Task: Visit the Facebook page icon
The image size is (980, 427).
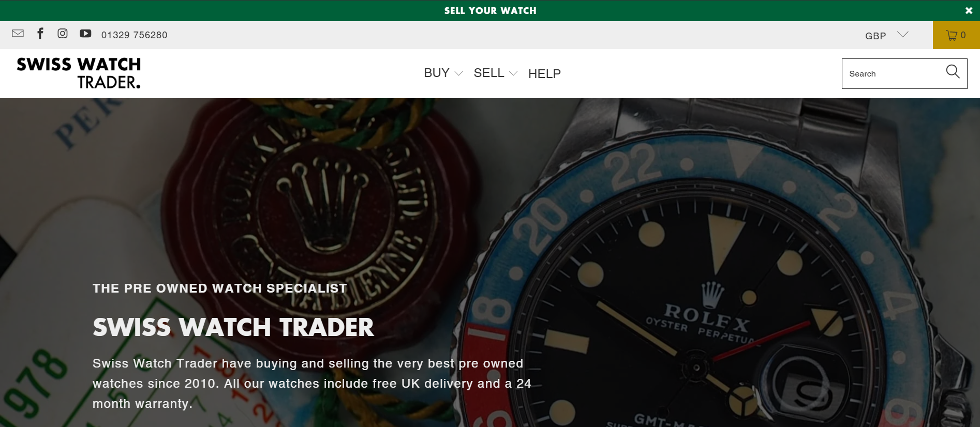Action: pos(40,34)
